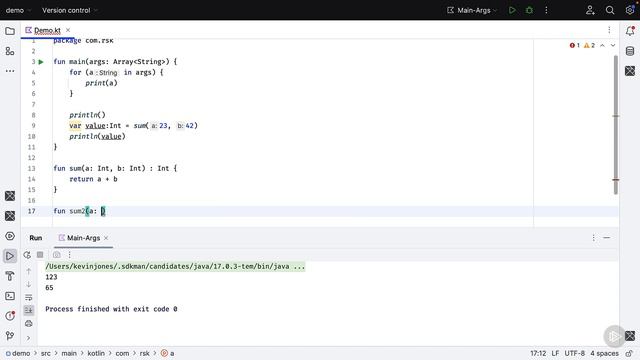Viewport: 640px width, 360px height.
Task: Open the Database tool window
Action: tap(630, 51)
